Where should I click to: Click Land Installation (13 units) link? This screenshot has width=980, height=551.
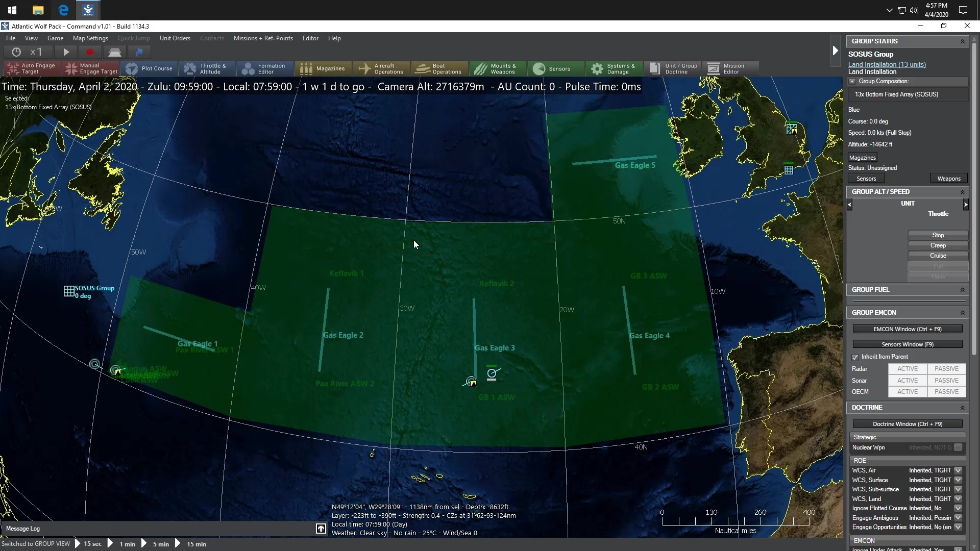(x=887, y=64)
